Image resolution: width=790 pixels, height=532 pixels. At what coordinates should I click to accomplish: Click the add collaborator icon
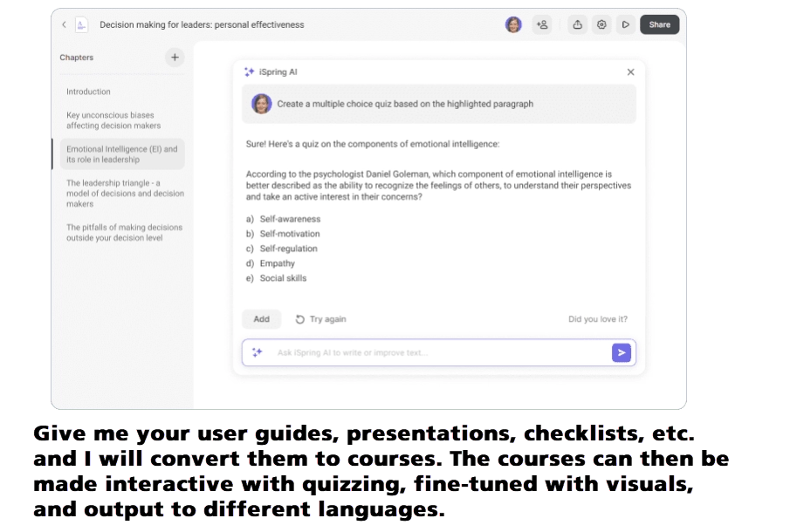pyautogui.click(x=542, y=24)
